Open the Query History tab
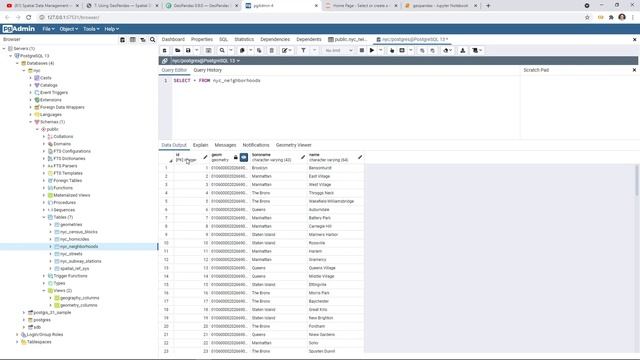This screenshot has height=360, width=640. 207,70
